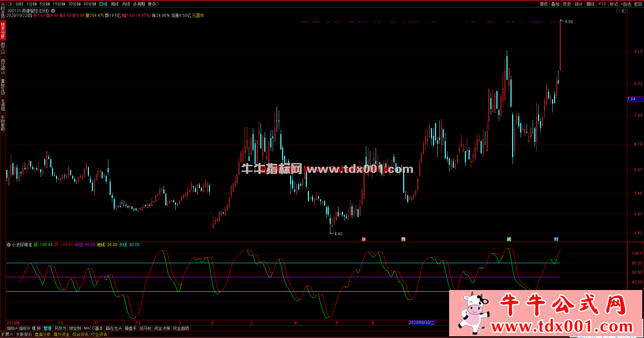
Task: Open 董秘互动 sidebar tab
Action: pyautogui.click(x=3, y=87)
